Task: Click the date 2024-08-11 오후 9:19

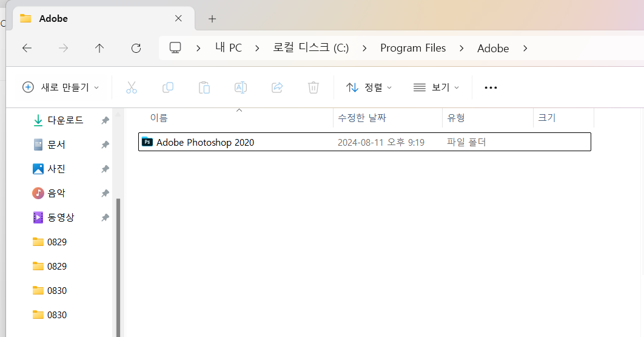Action: pos(381,142)
